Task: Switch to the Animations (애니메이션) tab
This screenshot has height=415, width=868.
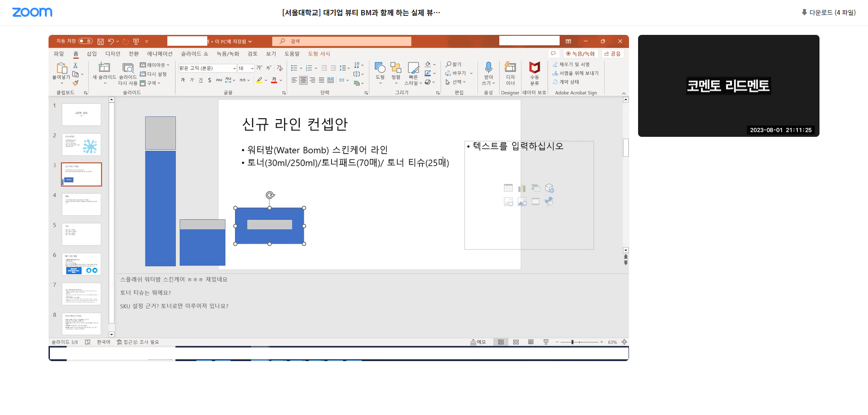Action: pyautogui.click(x=160, y=53)
